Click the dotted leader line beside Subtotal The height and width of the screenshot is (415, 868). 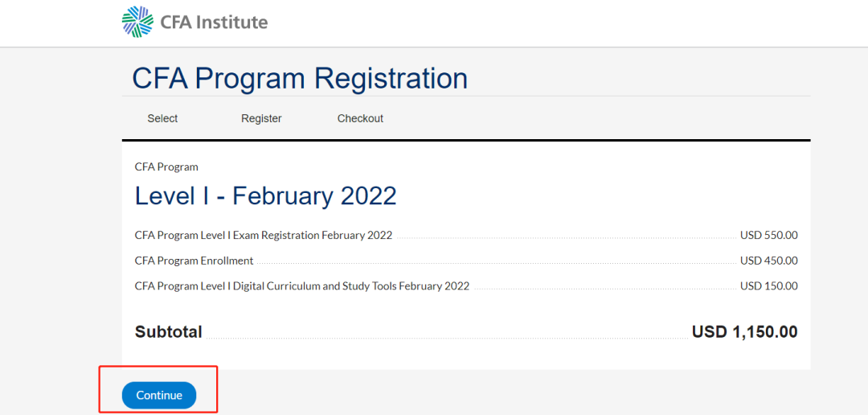(446, 338)
